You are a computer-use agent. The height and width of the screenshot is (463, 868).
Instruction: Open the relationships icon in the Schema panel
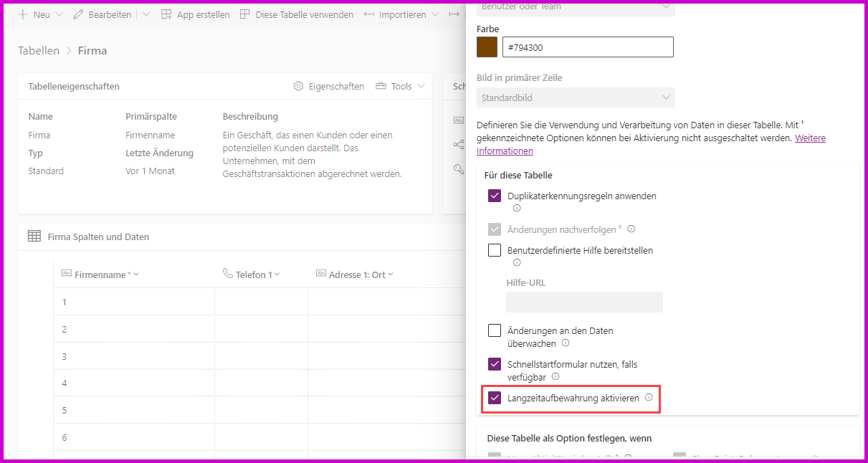[459, 144]
